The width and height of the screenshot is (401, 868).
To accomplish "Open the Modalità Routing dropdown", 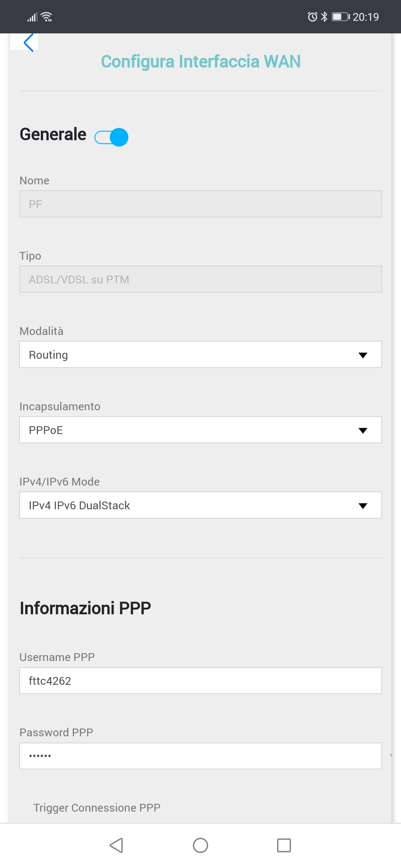I will pyautogui.click(x=200, y=355).
